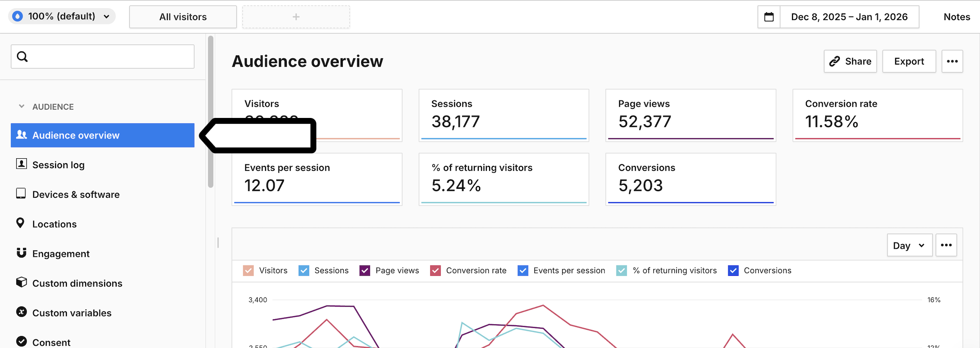Open the Day granularity dropdown
This screenshot has height=348, width=980.
(910, 245)
